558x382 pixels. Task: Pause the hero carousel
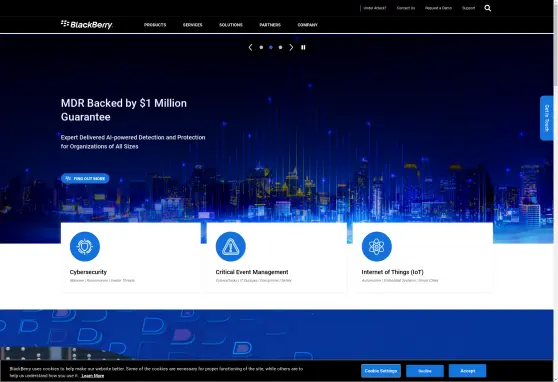(x=303, y=47)
